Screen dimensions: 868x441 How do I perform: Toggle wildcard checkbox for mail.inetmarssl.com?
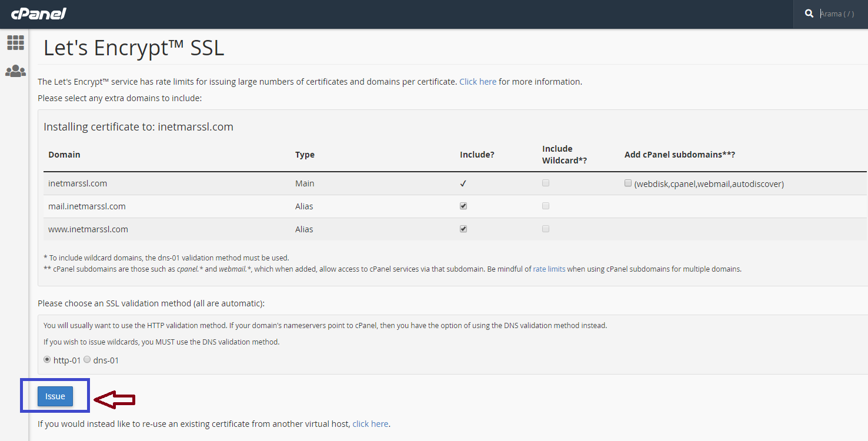[x=546, y=206]
